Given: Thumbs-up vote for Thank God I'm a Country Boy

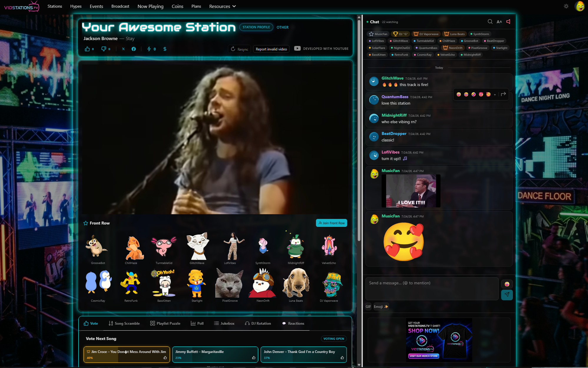Looking at the screenshot, I should tap(342, 358).
